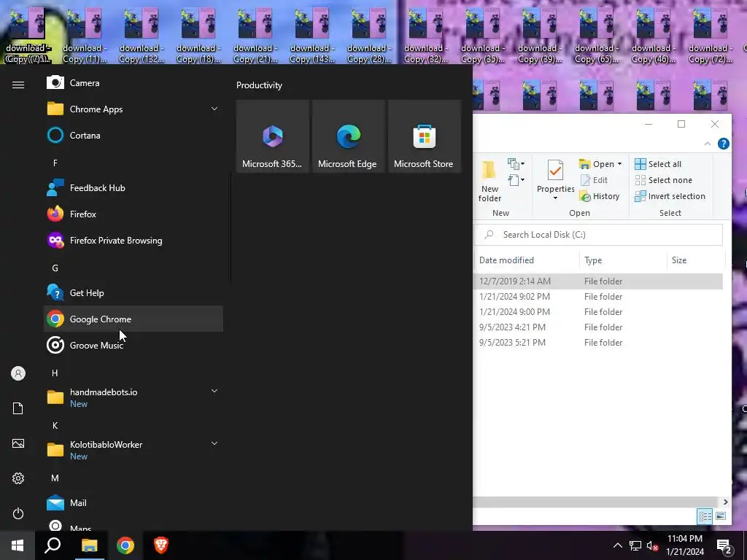The height and width of the screenshot is (560, 747).
Task: Switch Explorer to large icons view
Action: [721, 516]
